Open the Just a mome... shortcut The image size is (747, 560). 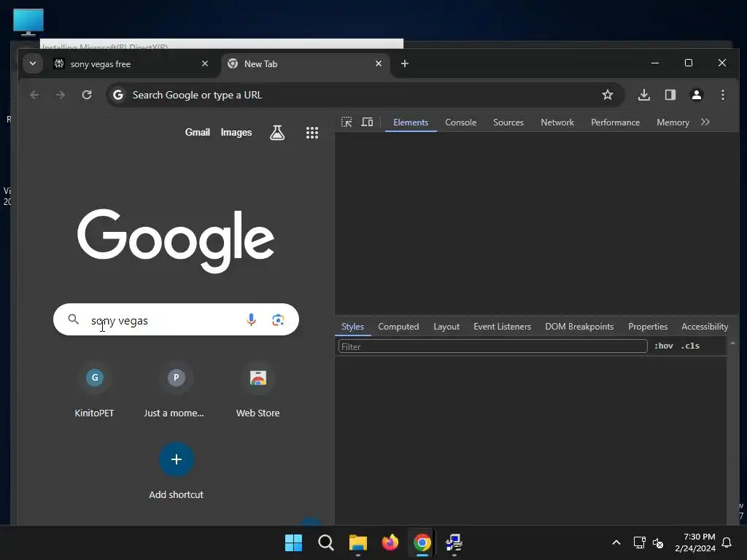pyautogui.click(x=174, y=390)
